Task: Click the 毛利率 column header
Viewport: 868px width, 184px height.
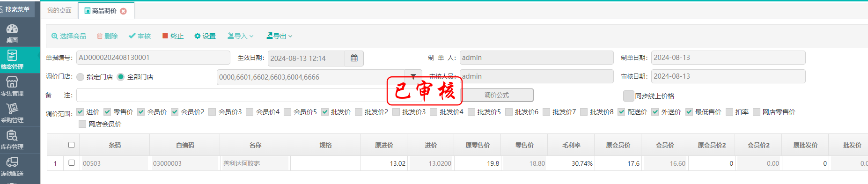Action: tap(571, 145)
